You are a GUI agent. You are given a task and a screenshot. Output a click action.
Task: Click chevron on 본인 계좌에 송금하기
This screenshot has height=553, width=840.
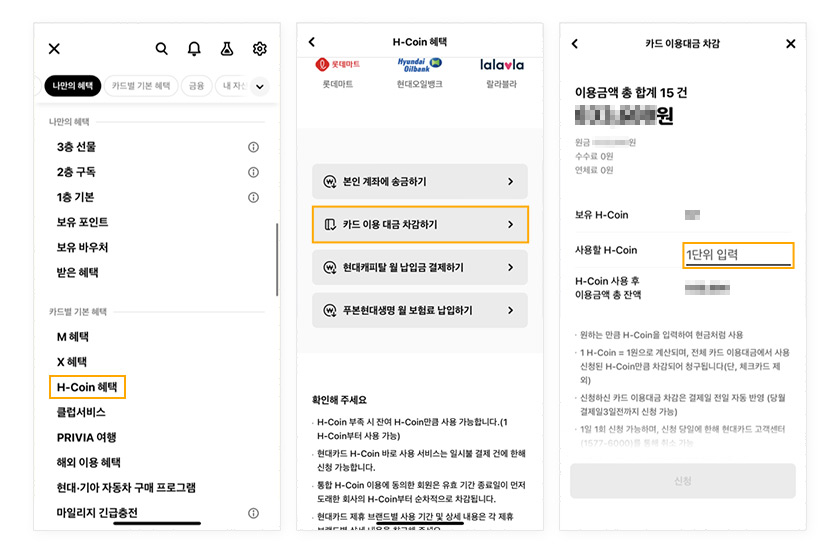(511, 182)
